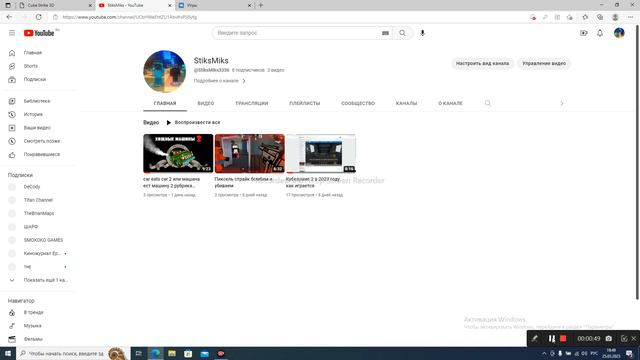Image resolution: width=640 pixels, height=360 pixels.
Task: Click the browser back arrow
Action: (9, 17)
